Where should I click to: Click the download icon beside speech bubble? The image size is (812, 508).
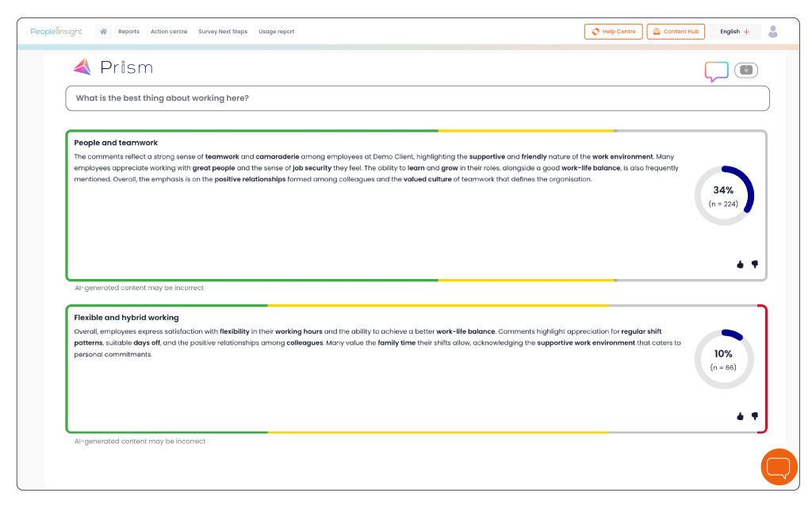tap(745, 71)
